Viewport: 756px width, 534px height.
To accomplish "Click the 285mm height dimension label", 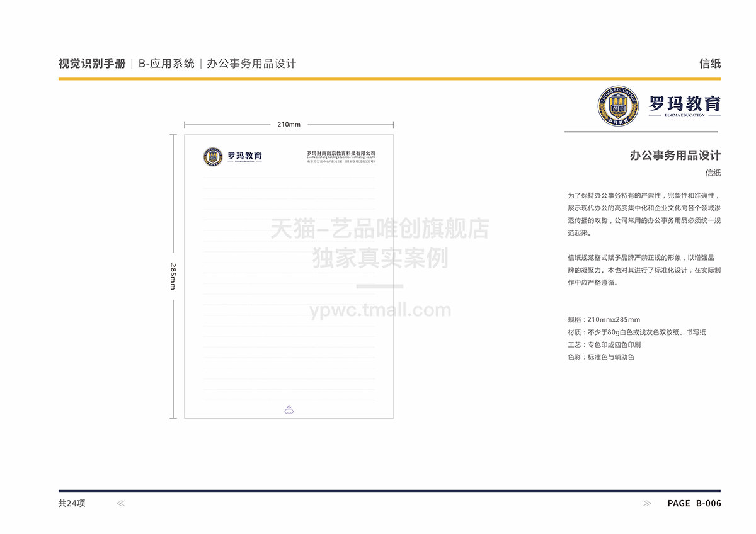I will pos(173,276).
